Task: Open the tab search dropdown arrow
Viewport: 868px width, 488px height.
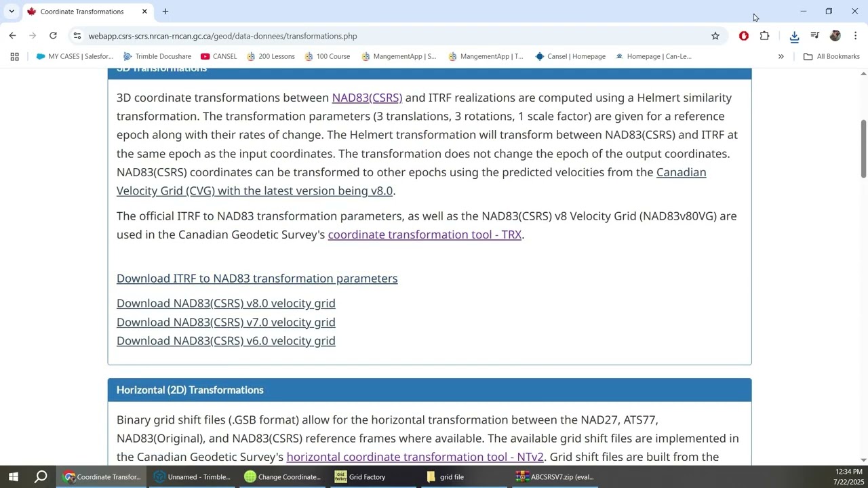Action: (x=12, y=12)
